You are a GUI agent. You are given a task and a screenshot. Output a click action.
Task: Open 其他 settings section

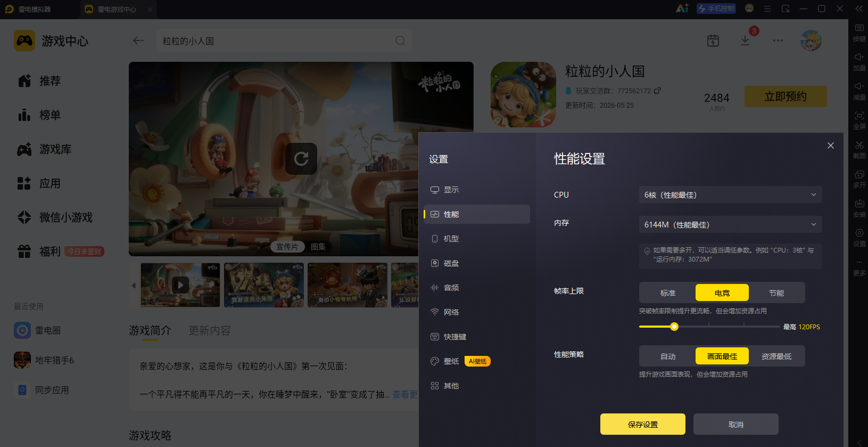click(477, 386)
